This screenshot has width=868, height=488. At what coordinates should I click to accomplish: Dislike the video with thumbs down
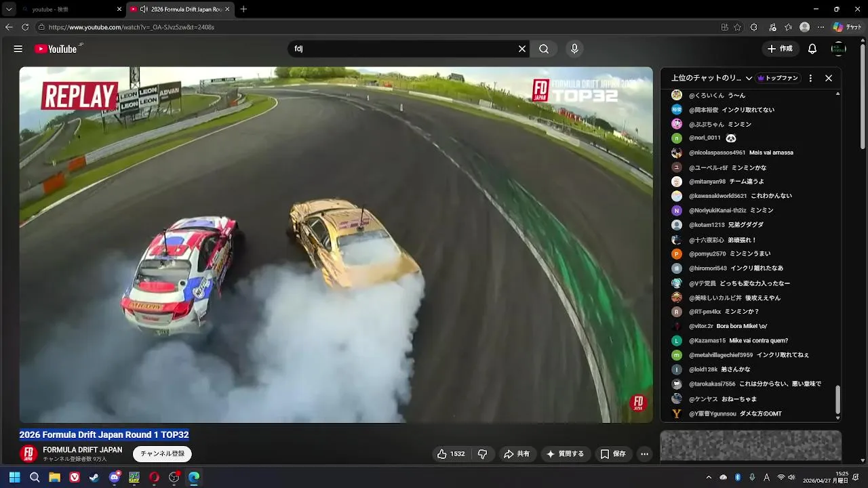pos(483,454)
